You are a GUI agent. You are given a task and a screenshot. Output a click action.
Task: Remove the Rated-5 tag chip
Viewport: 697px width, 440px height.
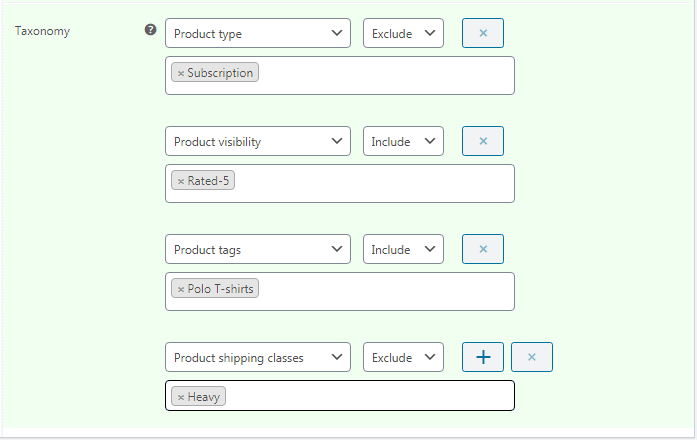click(x=181, y=181)
